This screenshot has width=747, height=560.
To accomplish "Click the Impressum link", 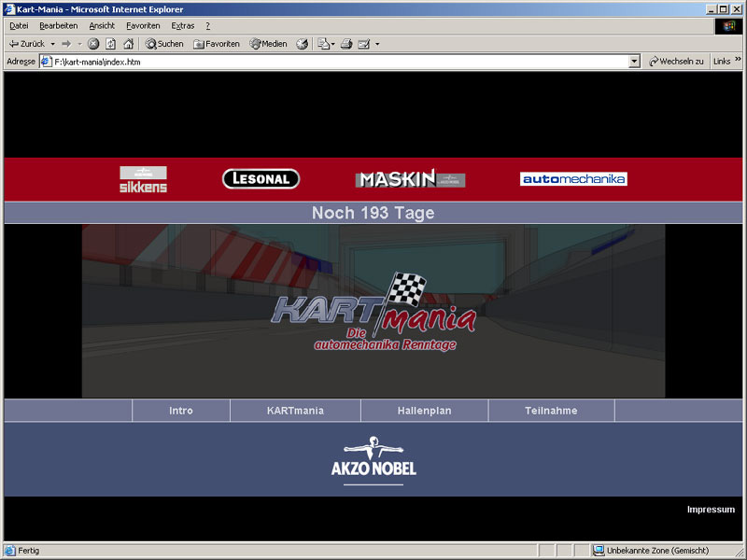I will click(711, 510).
